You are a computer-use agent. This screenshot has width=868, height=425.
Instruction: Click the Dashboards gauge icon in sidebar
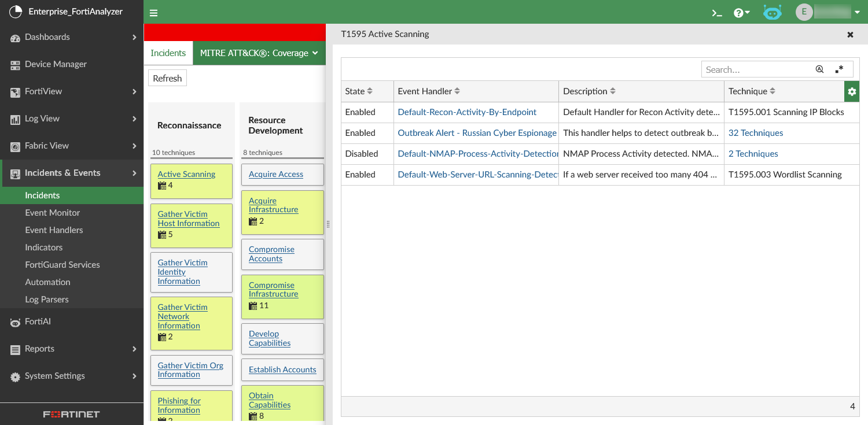(x=15, y=38)
